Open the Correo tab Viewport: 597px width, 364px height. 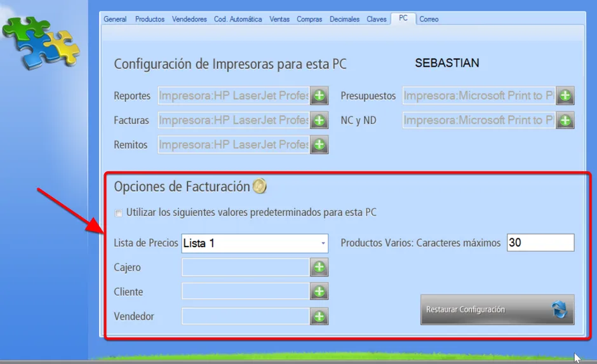429,19
